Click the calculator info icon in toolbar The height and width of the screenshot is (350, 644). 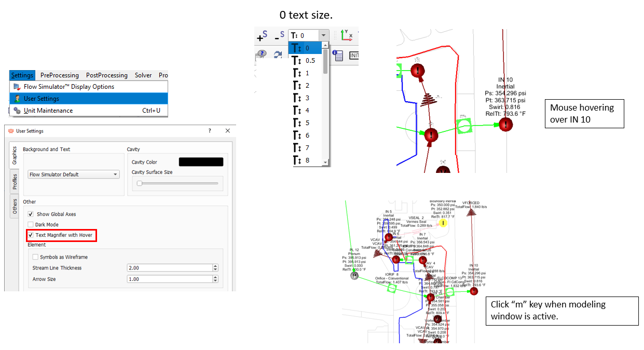(x=337, y=55)
